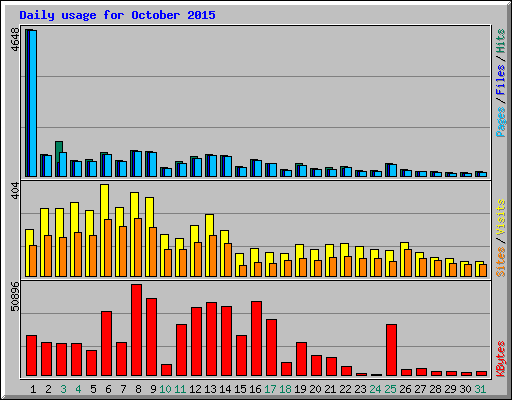Click the red KBytes bar for day 13

click(212, 339)
